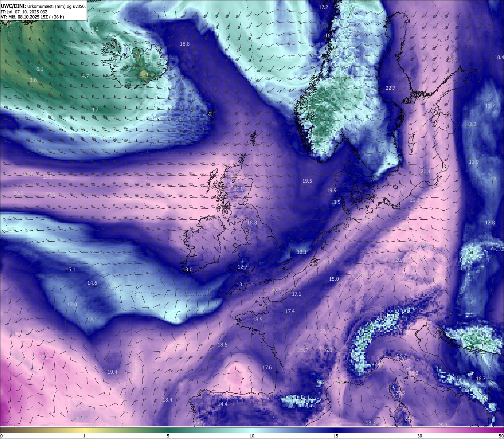The height and width of the screenshot is (439, 504).
Task: Click the 20.3 value on the map
Action: pos(415,200)
